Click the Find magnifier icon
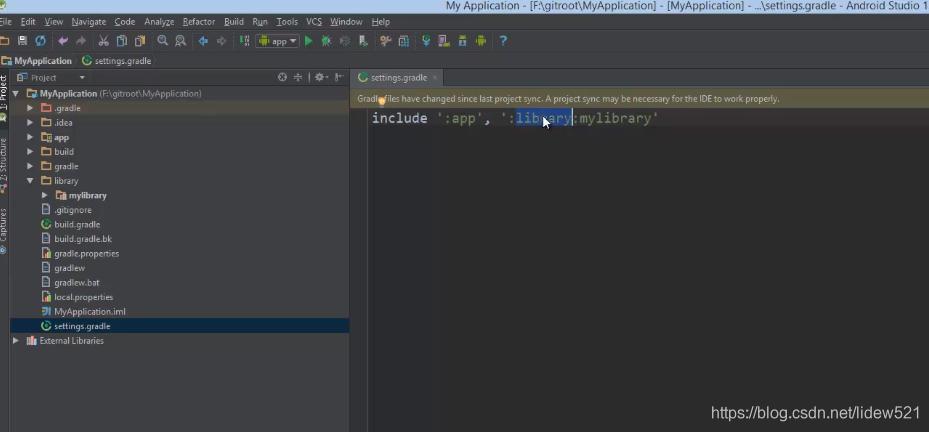Image resolution: width=929 pixels, height=432 pixels. coord(162,41)
